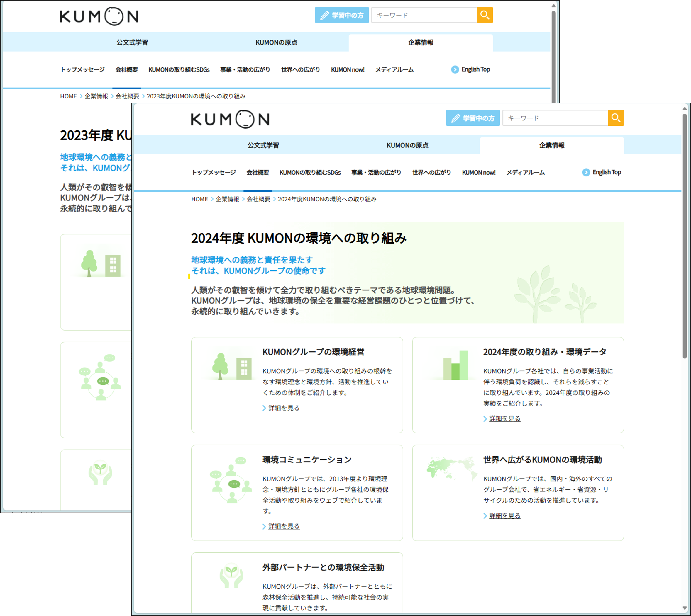Select KUMONの取り組むSDGs menu item in front window
The width and height of the screenshot is (691, 616).
coord(310,172)
